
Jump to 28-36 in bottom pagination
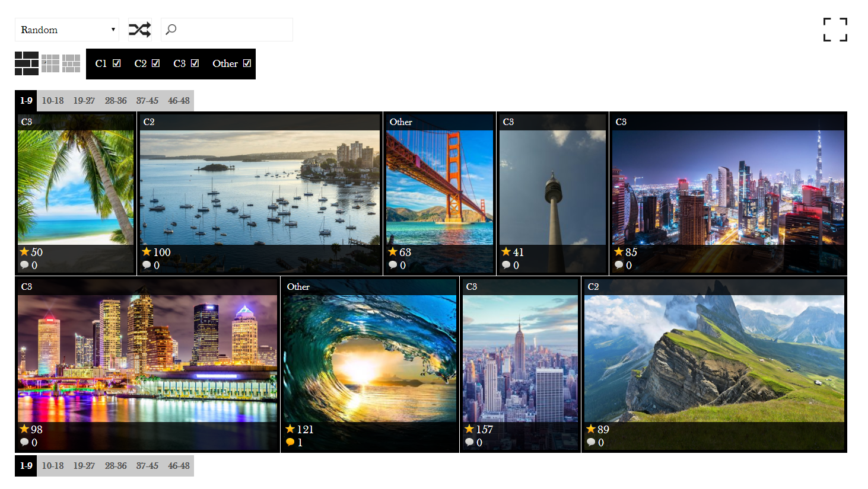pos(116,466)
